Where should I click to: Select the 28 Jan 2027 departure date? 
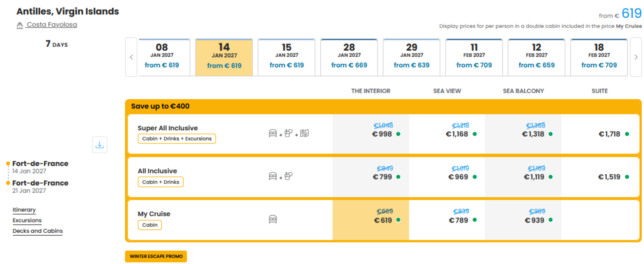[349, 57]
